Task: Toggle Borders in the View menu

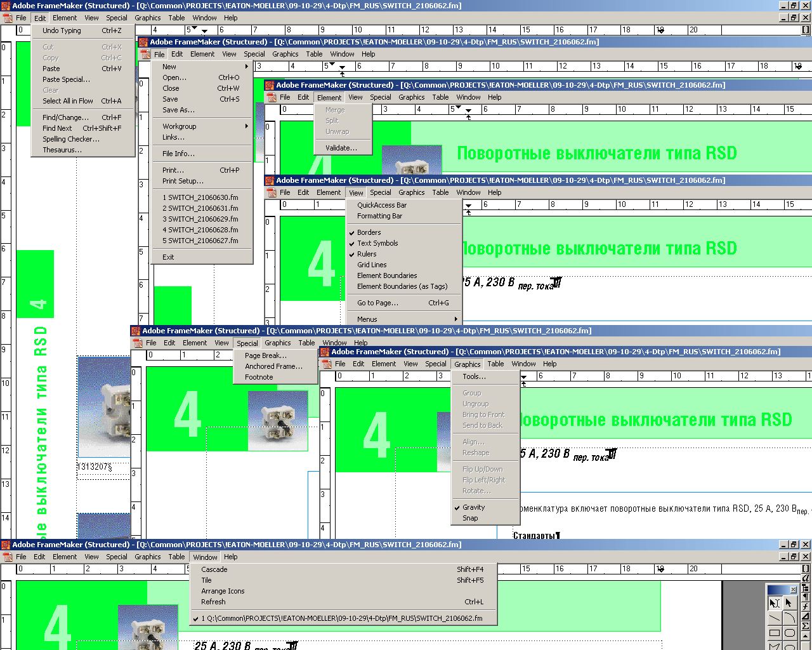Action: (403, 232)
